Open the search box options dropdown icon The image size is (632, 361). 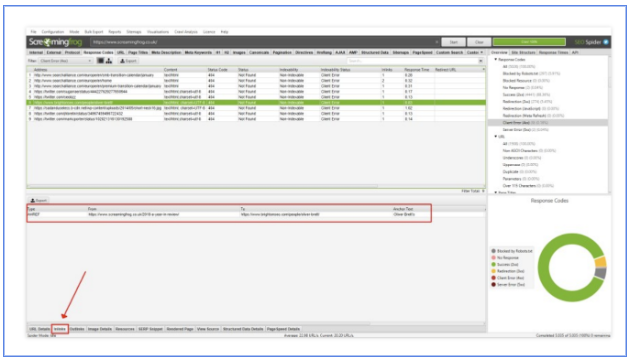pyautogui.click(x=480, y=61)
